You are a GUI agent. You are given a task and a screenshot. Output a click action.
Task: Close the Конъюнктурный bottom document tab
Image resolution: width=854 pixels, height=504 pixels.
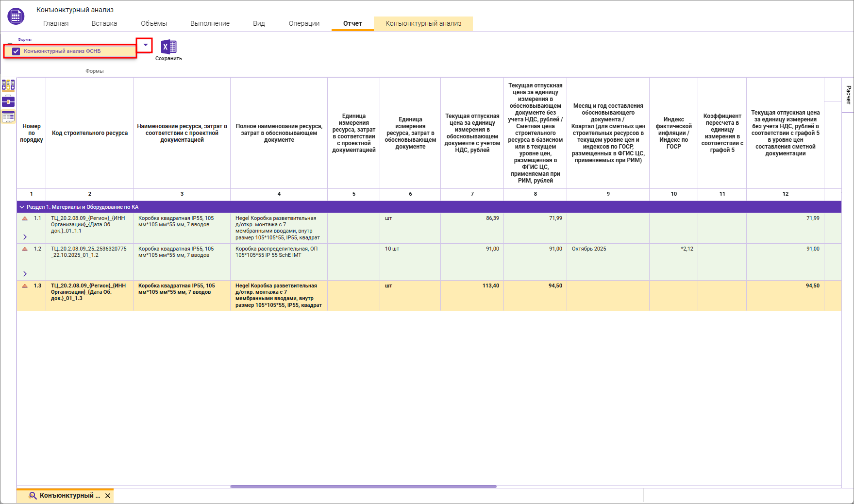point(108,496)
